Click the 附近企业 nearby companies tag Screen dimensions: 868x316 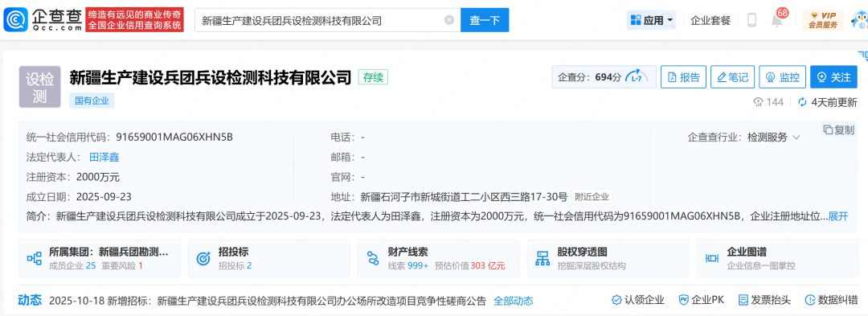(592, 196)
